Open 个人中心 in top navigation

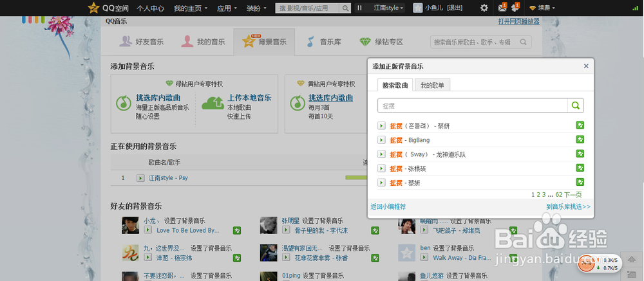pyautogui.click(x=150, y=8)
